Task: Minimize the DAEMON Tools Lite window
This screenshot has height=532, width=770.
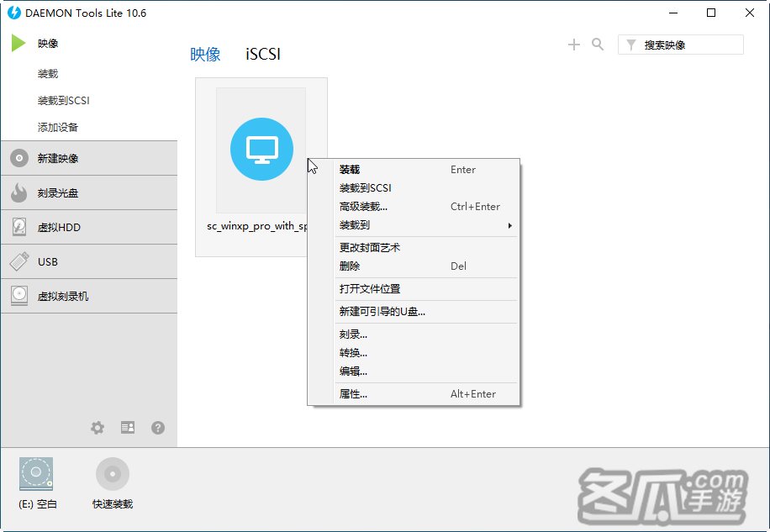Action: click(673, 13)
